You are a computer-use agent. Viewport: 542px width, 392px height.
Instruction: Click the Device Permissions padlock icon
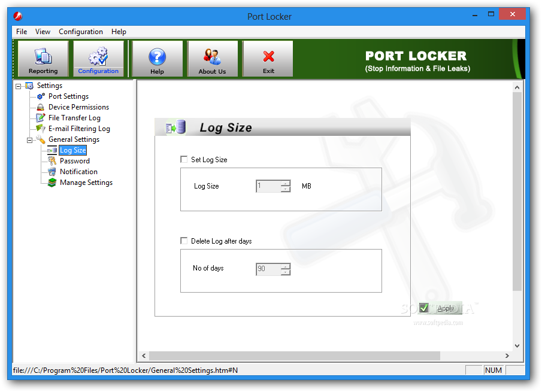[41, 107]
